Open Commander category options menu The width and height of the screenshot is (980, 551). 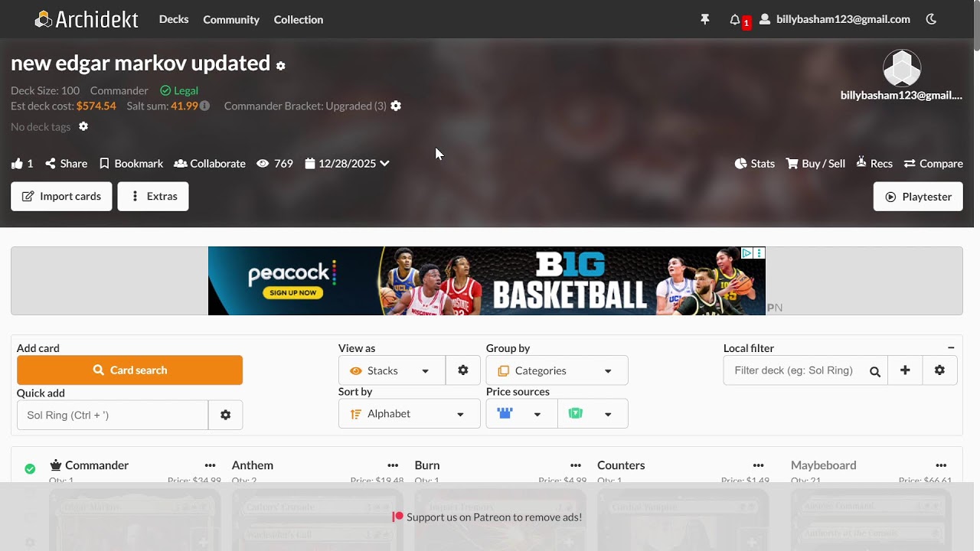pyautogui.click(x=210, y=465)
